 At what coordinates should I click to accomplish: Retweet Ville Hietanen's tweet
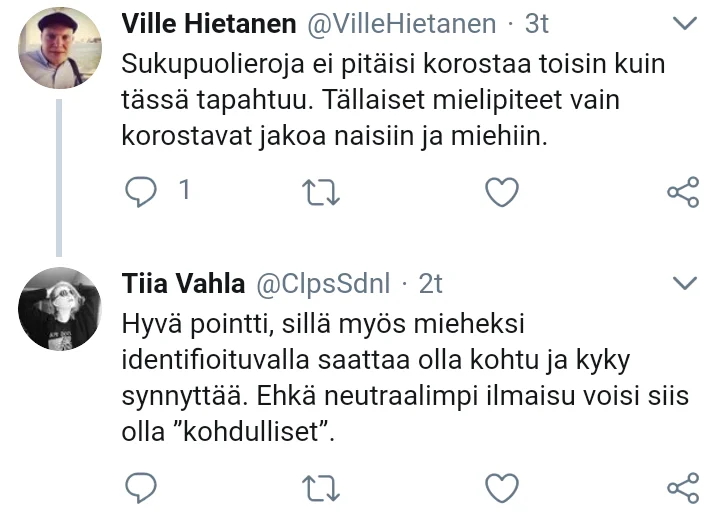coord(322,192)
